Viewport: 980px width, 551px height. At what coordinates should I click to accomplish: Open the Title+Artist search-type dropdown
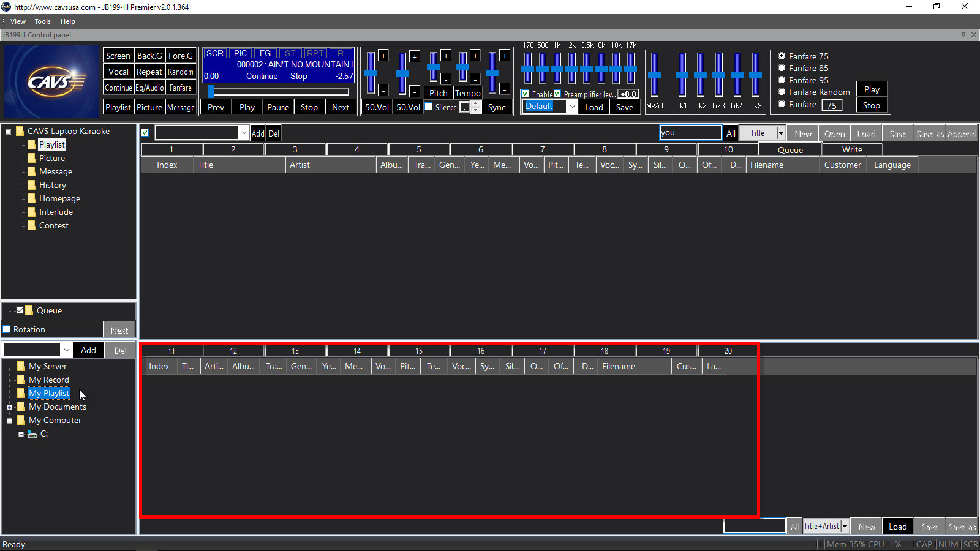pos(845,526)
